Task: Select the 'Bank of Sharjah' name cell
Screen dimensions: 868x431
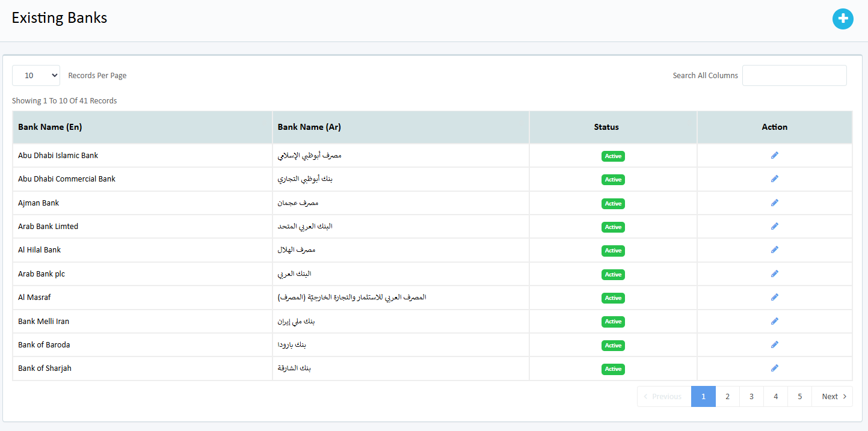Action: 143,368
